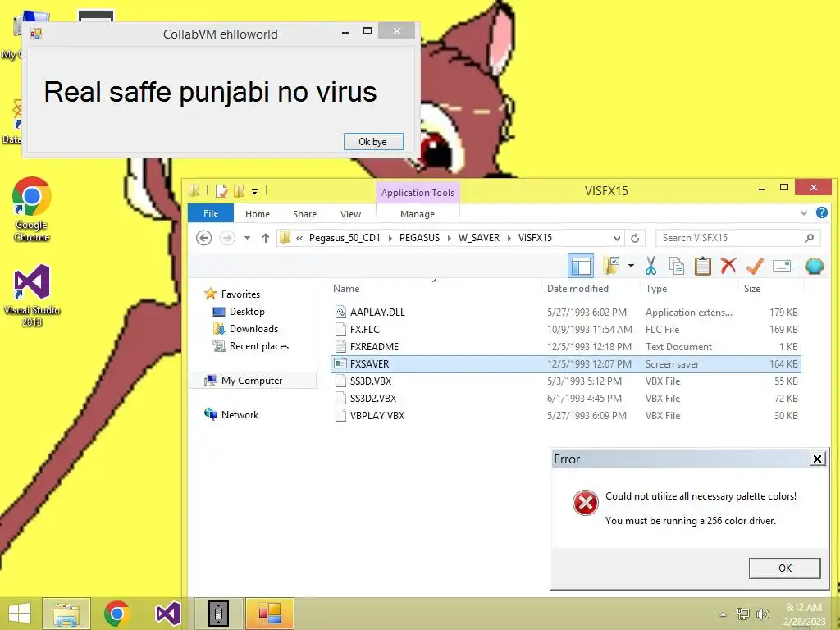Click the volume speaker tray icon

click(x=762, y=614)
